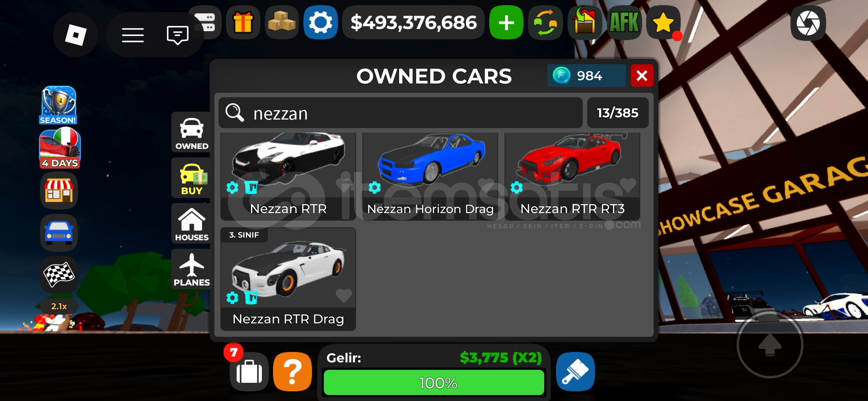Viewport: 868px width, 401px height.
Task: Open the briefcase inventory with 7 badge
Action: pos(249,371)
